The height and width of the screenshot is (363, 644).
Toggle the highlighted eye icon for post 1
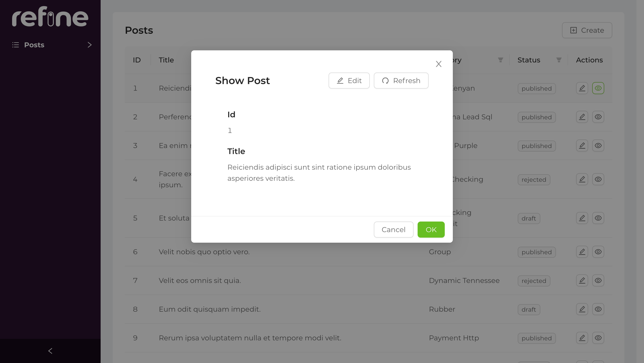point(598,88)
